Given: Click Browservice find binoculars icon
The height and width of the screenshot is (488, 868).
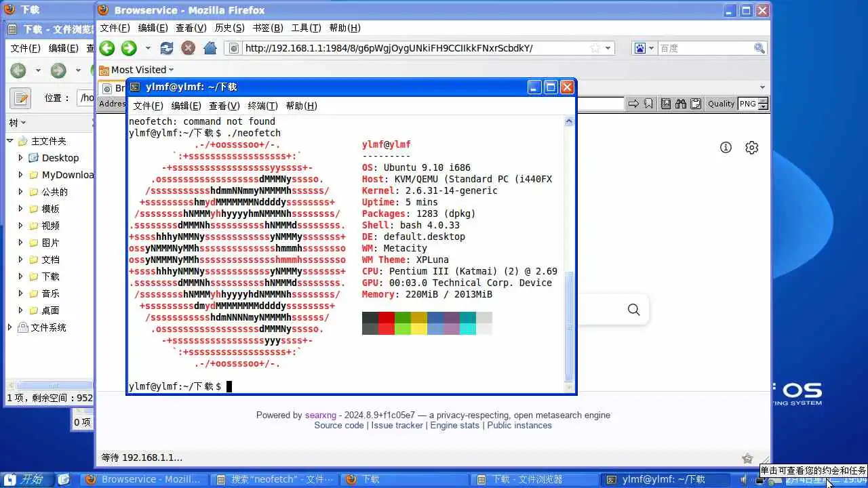Looking at the screenshot, I should (x=681, y=104).
